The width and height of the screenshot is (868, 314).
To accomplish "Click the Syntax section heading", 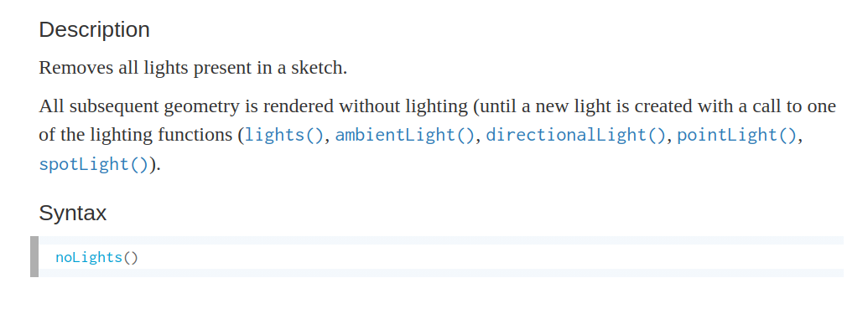I will click(x=72, y=213).
